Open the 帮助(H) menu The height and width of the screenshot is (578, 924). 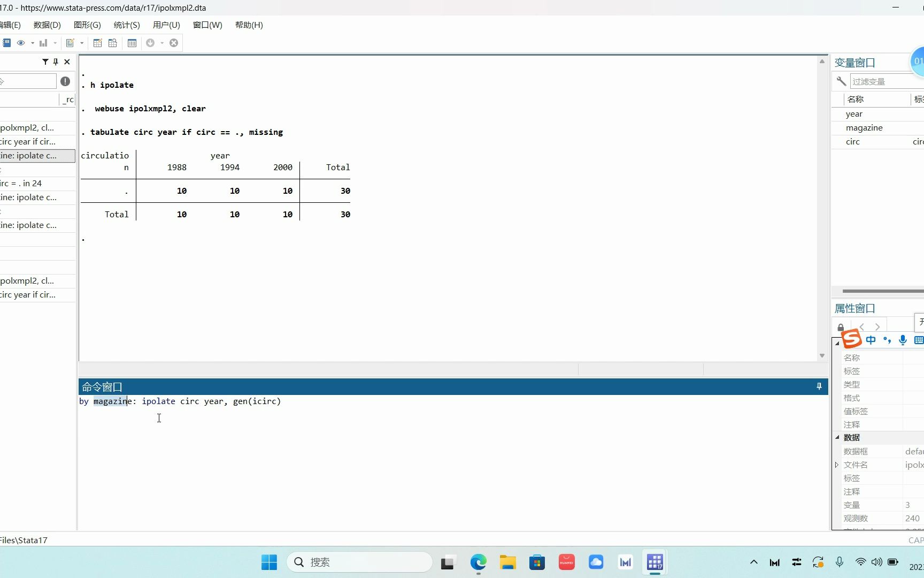pyautogui.click(x=249, y=25)
